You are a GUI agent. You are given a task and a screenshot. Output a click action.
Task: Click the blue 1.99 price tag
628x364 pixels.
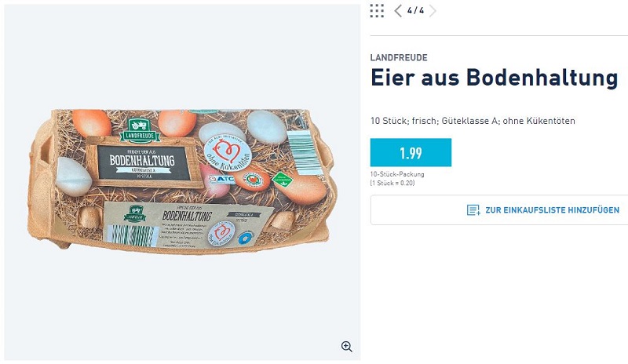point(411,152)
